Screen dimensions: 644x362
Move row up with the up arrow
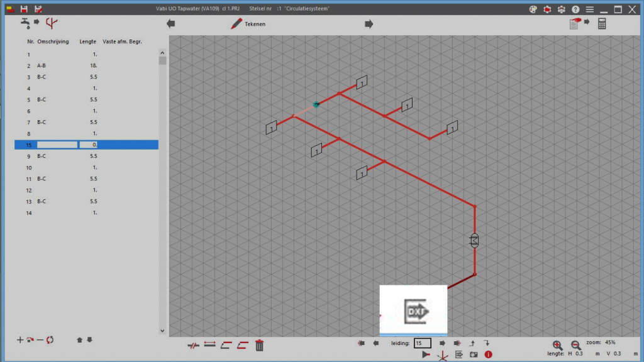80,340
